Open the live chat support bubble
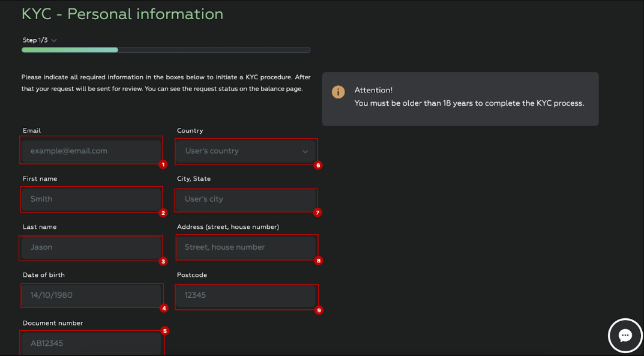 coord(625,336)
